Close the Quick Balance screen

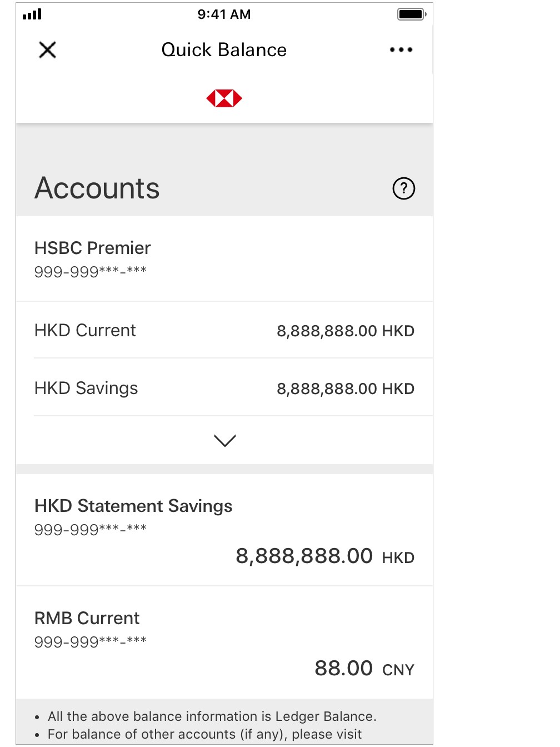48,50
